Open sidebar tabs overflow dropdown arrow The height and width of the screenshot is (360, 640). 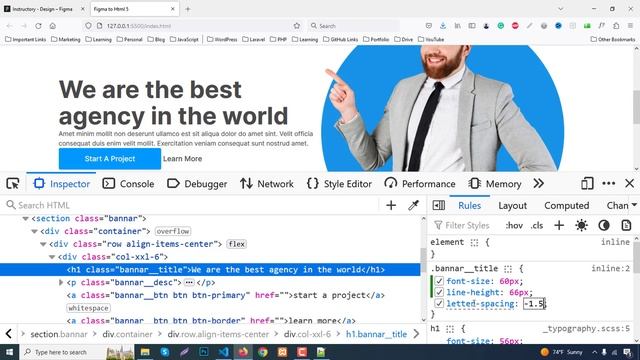pos(634,205)
